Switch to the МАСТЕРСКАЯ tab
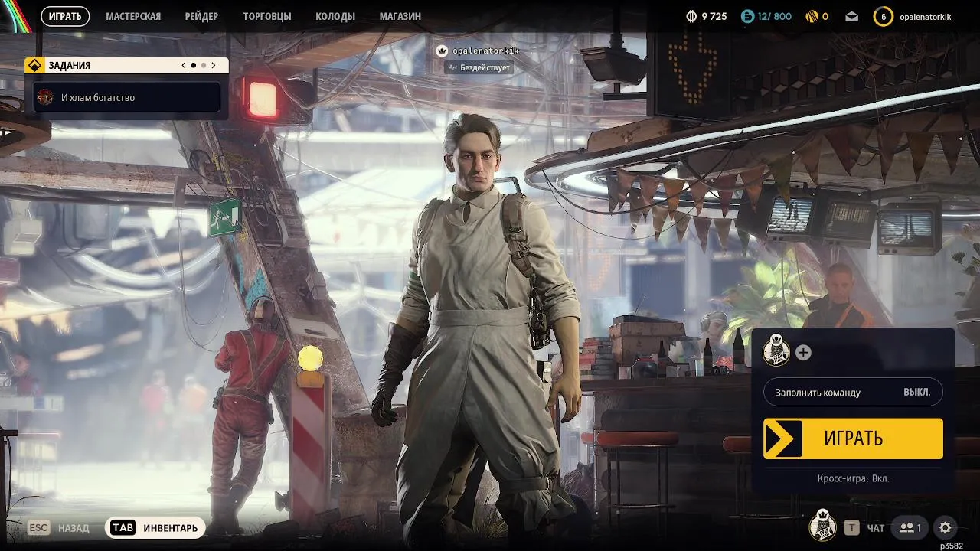The height and width of the screenshot is (551, 980). pos(133,16)
